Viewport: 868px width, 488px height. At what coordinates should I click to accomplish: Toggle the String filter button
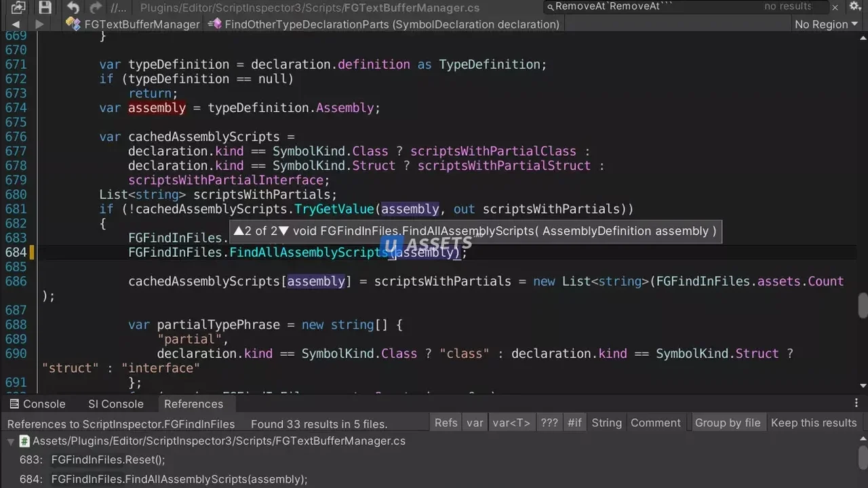coord(606,423)
